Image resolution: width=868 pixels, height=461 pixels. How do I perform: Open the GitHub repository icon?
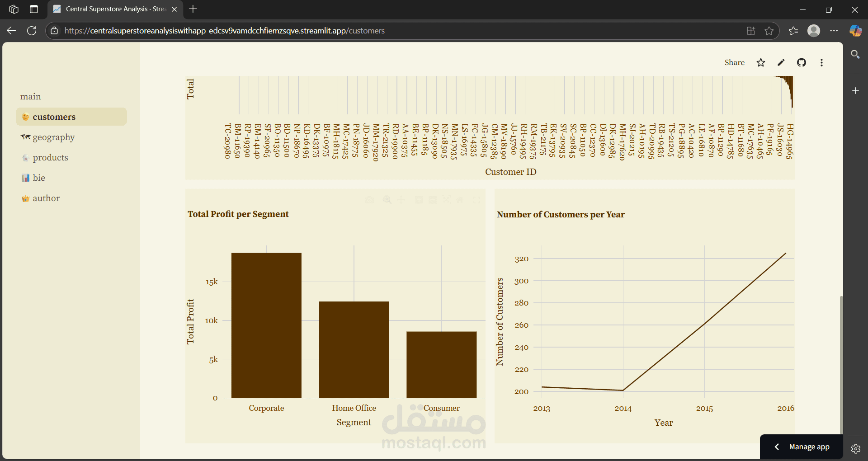[x=802, y=62]
